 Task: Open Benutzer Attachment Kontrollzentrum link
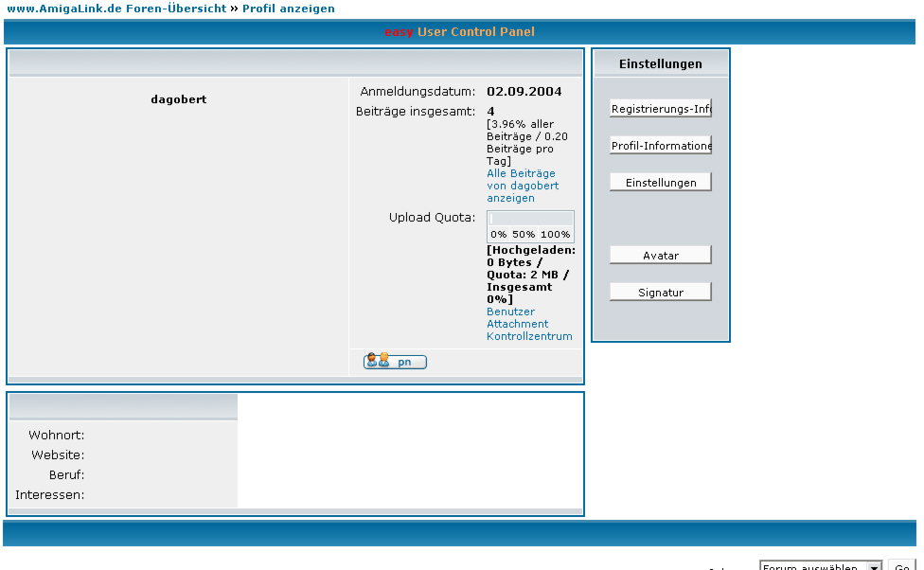pyautogui.click(x=528, y=324)
